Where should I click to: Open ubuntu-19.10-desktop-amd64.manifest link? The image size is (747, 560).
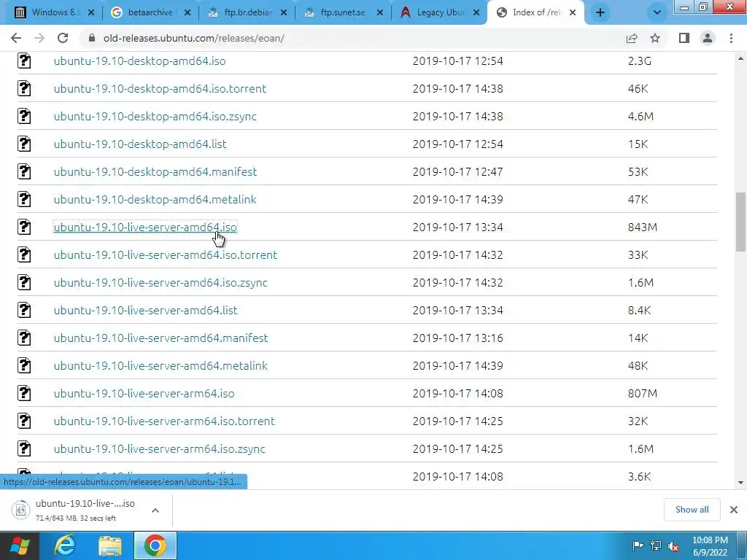[x=155, y=171]
